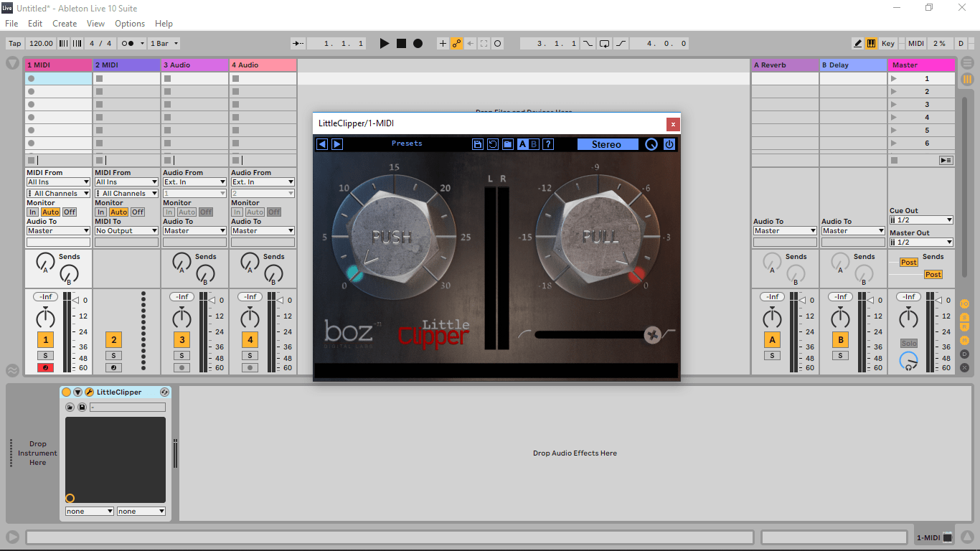Viewport: 980px width, 551px height.
Task: Fold LittleClipper device with triangle icon
Action: coord(78,392)
